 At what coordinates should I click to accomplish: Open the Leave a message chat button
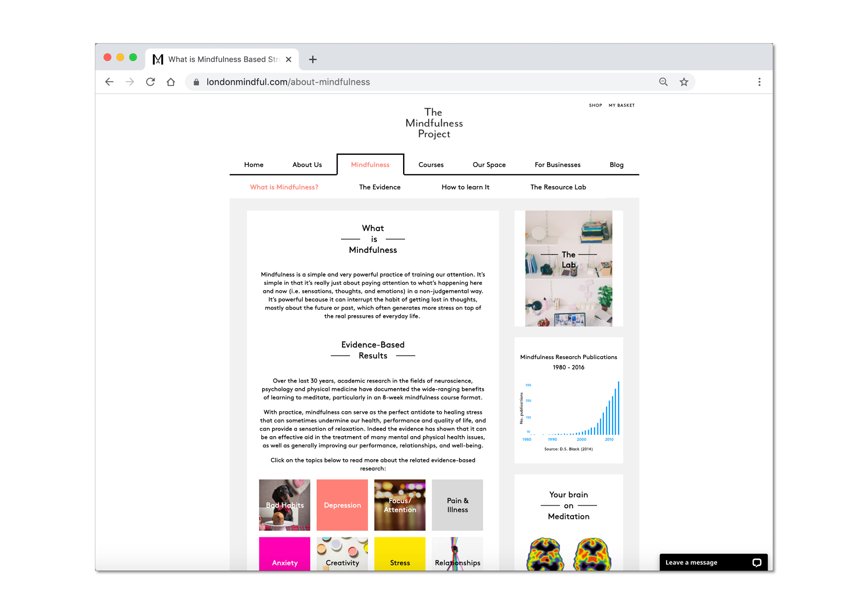tap(714, 562)
